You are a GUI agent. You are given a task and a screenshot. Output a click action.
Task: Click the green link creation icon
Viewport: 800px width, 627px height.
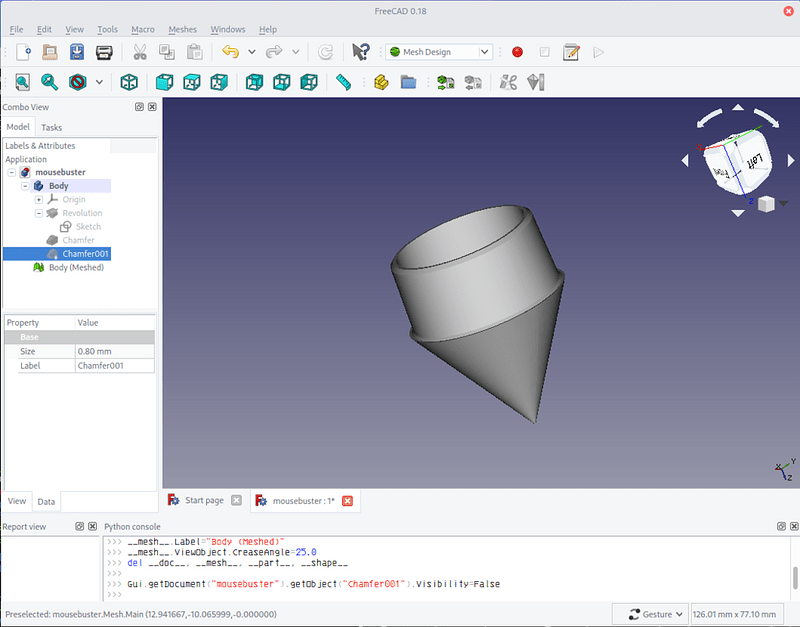click(x=445, y=82)
